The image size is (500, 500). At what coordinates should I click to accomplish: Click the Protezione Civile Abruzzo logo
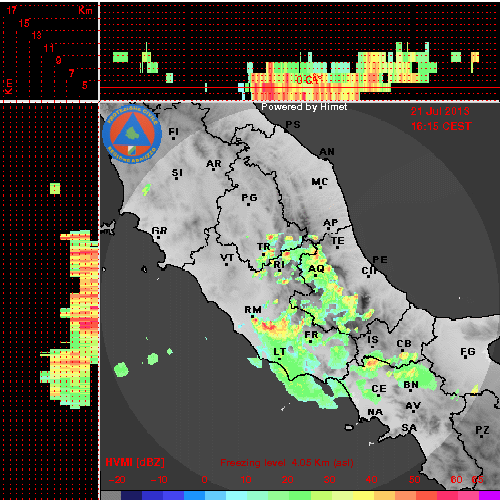click(x=132, y=135)
